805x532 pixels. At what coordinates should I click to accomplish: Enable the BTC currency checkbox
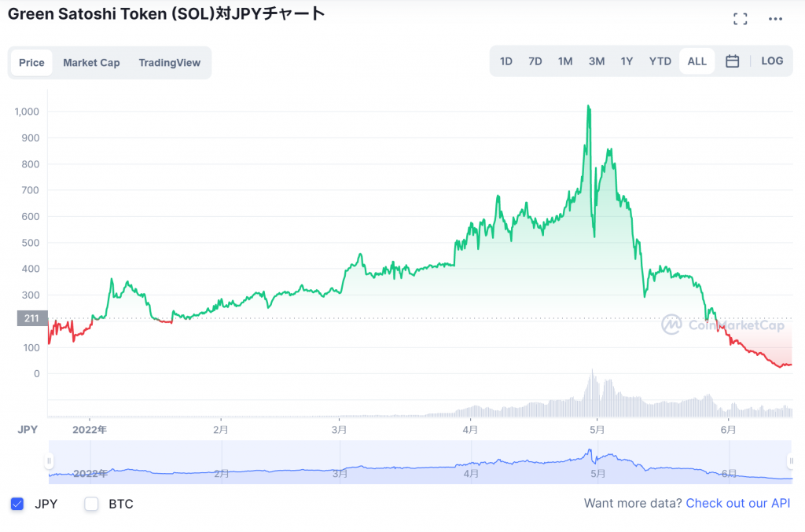(x=91, y=504)
